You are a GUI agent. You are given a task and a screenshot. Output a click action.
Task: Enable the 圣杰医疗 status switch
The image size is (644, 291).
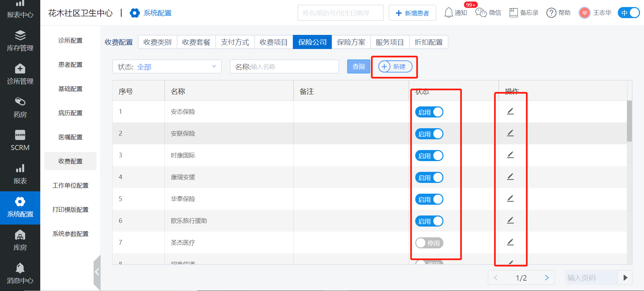coord(429,243)
